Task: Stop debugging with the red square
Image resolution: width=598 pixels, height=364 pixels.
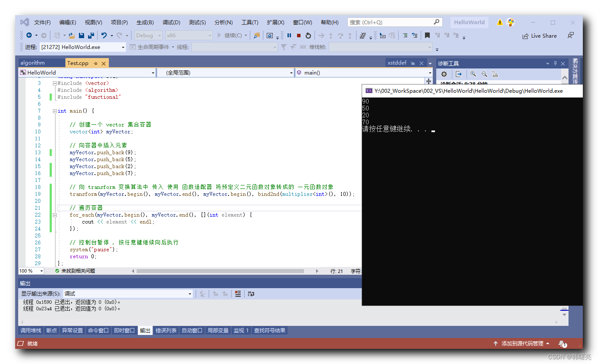Action: coord(299,36)
